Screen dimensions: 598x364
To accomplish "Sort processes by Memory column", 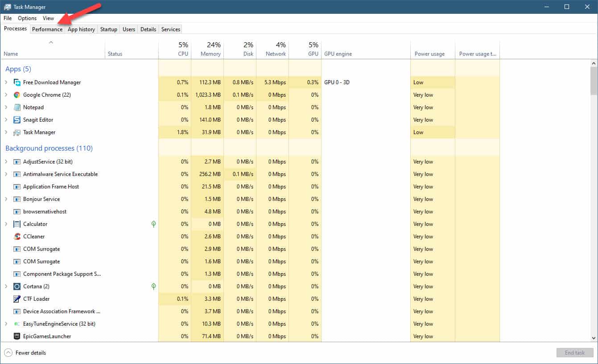I will pos(207,49).
